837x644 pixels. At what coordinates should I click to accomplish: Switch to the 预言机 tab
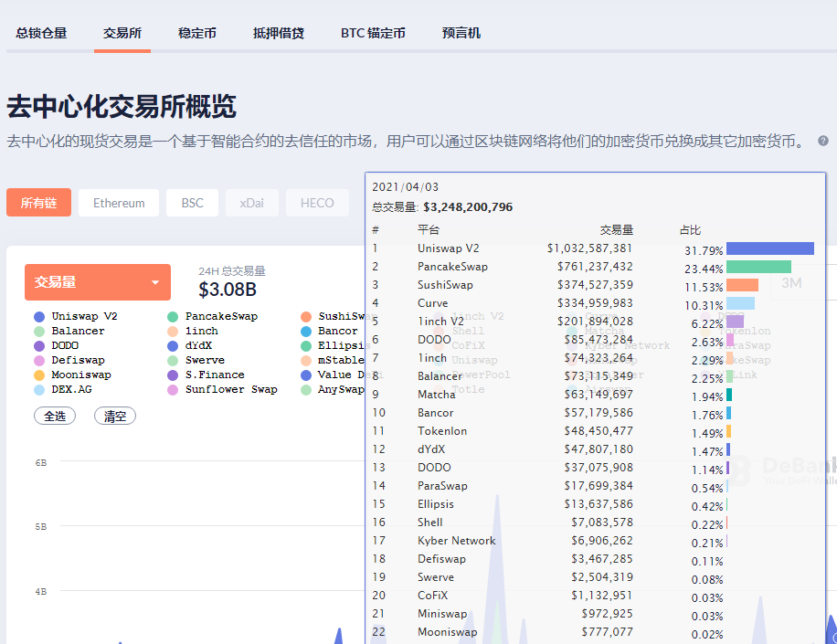pyautogui.click(x=461, y=33)
